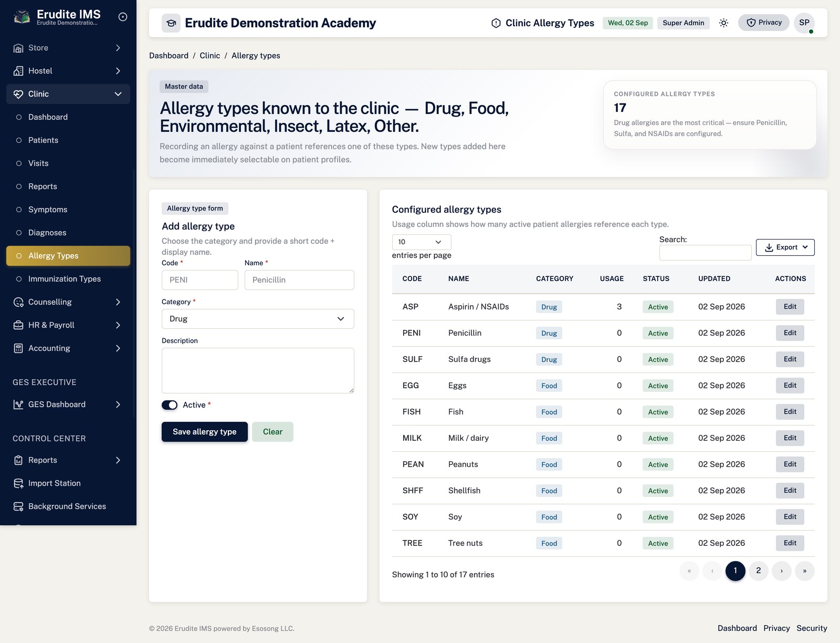Viewport: 840px width, 643px height.
Task: Click the Control Center Reports clipboard icon
Action: tap(18, 460)
